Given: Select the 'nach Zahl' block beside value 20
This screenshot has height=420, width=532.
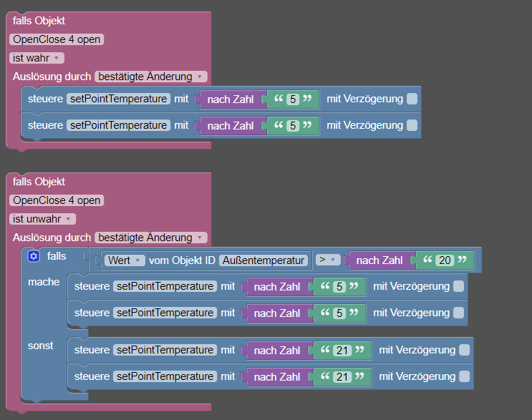Looking at the screenshot, I should pos(379,260).
